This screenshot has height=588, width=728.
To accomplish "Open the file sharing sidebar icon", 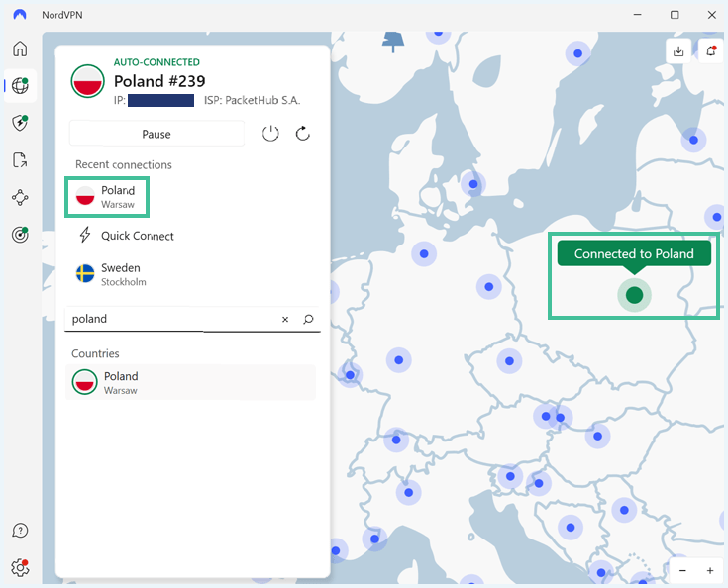I will [x=20, y=160].
